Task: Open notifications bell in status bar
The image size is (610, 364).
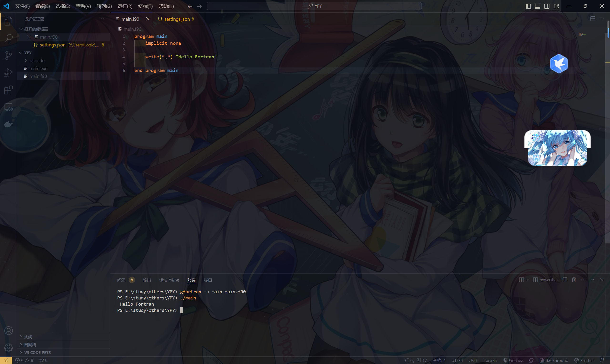Action: tap(602, 360)
